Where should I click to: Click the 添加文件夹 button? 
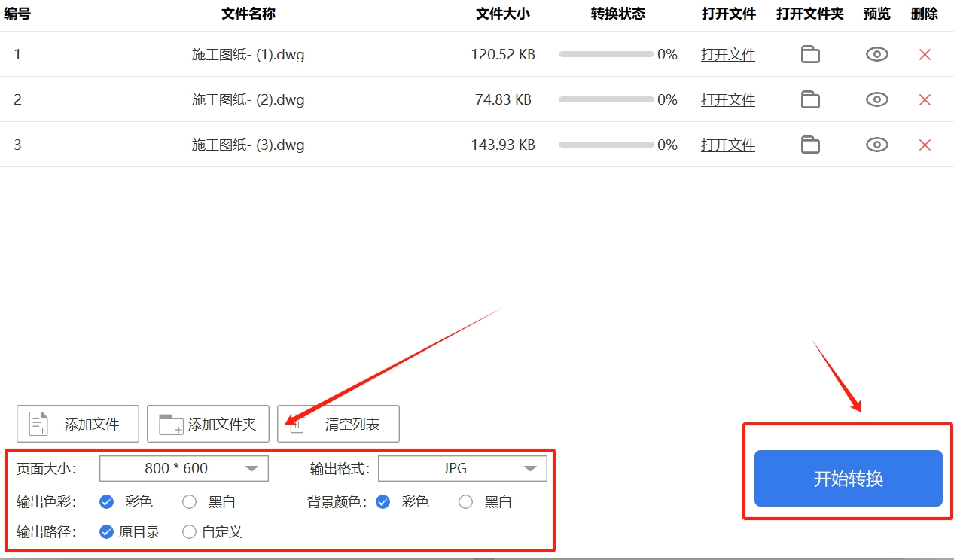tap(208, 424)
